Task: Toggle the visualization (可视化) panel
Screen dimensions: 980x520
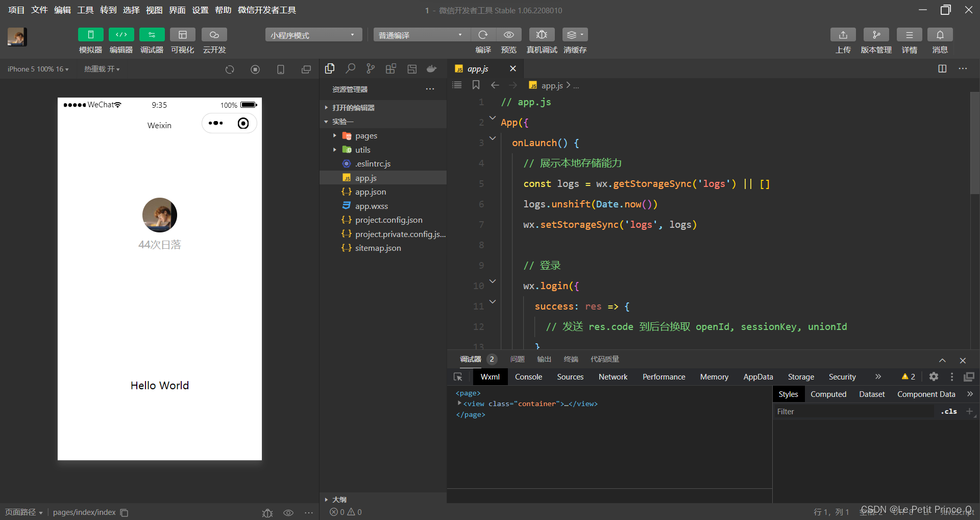Action: tap(182, 35)
